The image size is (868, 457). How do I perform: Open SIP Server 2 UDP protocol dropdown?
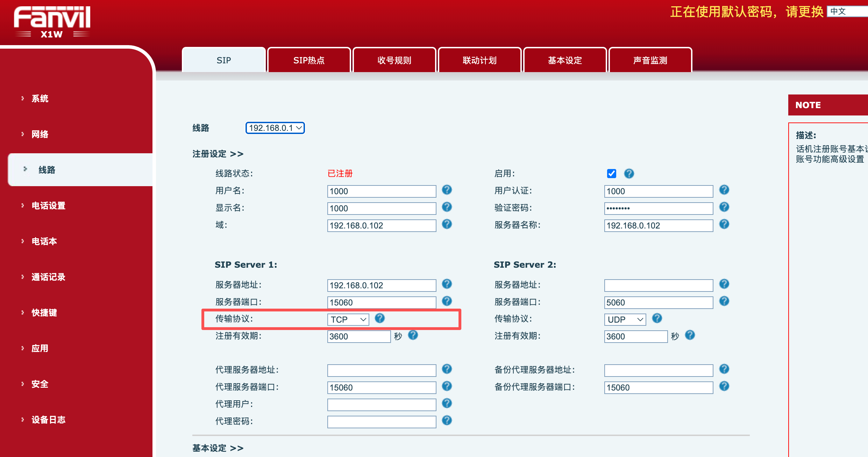pos(625,319)
